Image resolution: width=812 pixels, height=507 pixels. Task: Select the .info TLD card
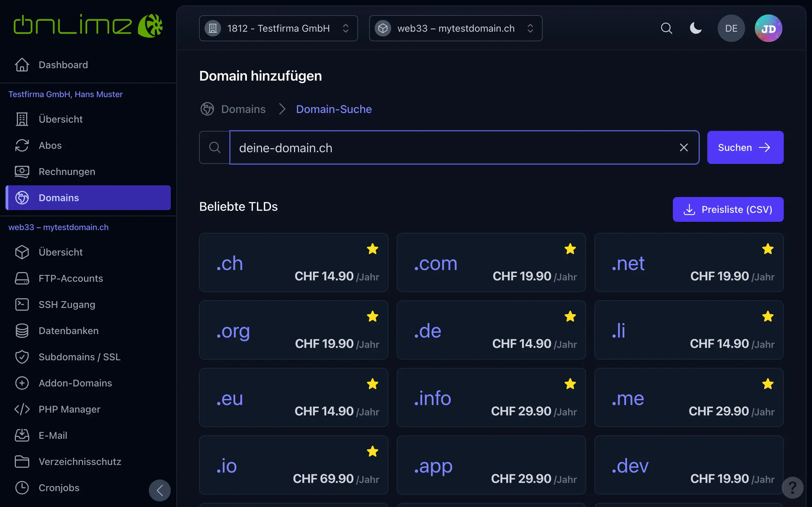point(491,397)
